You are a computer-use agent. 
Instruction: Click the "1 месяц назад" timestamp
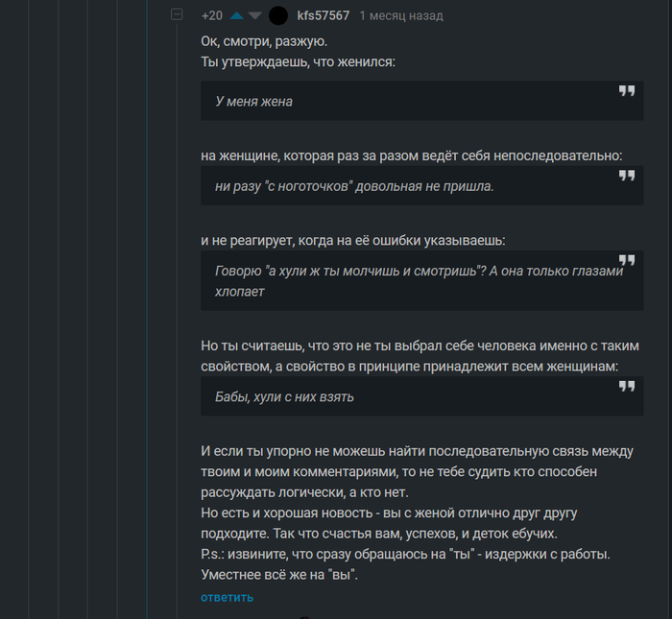click(x=401, y=15)
